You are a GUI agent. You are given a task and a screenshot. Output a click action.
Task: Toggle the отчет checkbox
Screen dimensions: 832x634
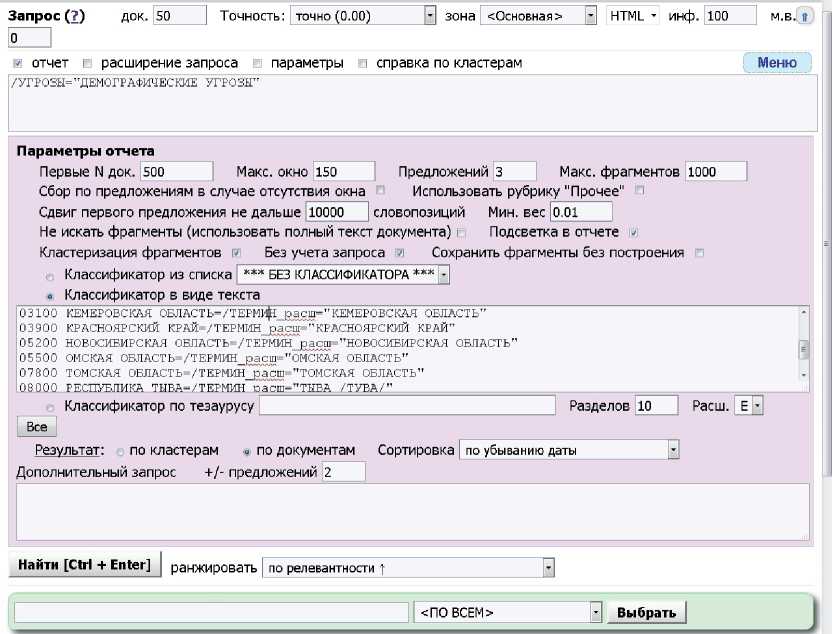17,63
